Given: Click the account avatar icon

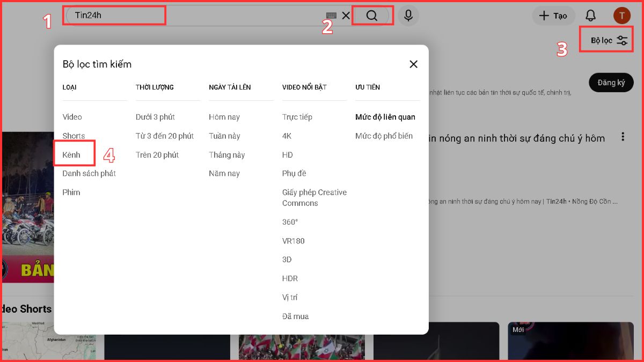Looking at the screenshot, I should pyautogui.click(x=621, y=15).
